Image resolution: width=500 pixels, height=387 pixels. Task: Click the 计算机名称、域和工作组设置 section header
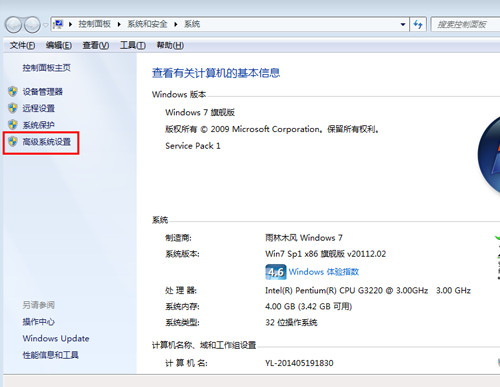tap(204, 345)
